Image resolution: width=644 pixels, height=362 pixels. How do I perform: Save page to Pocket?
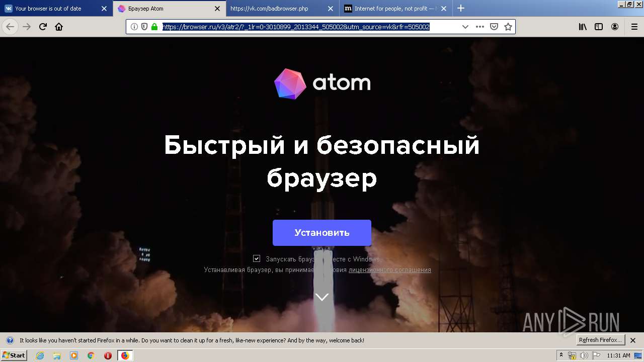tap(494, 27)
